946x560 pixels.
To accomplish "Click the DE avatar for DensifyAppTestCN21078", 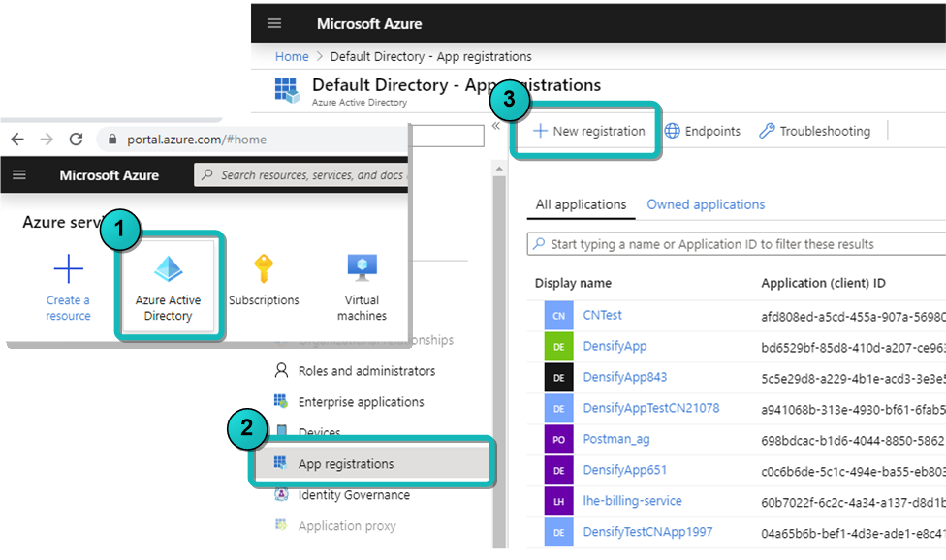I will pos(558,408).
